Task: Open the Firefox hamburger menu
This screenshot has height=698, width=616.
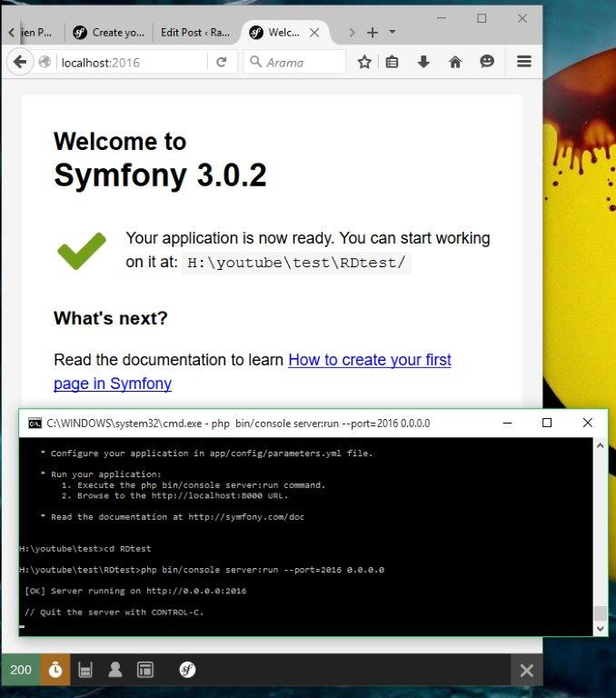Action: point(524,62)
